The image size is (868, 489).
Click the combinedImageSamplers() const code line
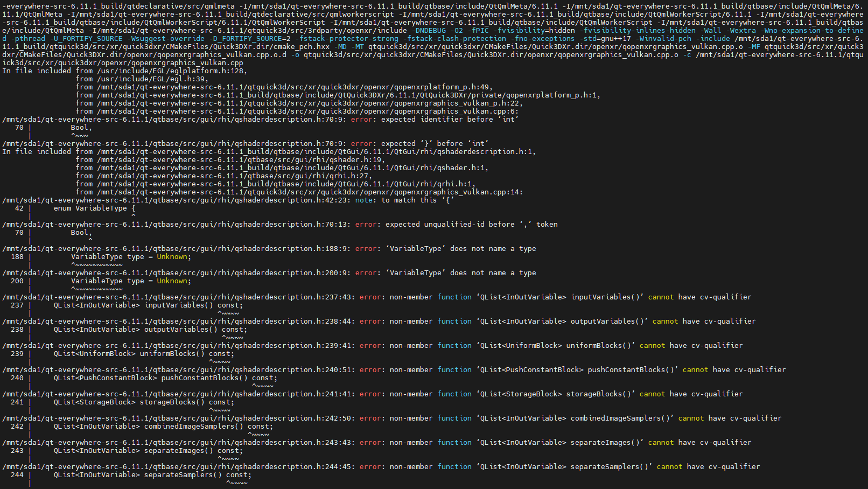[163, 427]
